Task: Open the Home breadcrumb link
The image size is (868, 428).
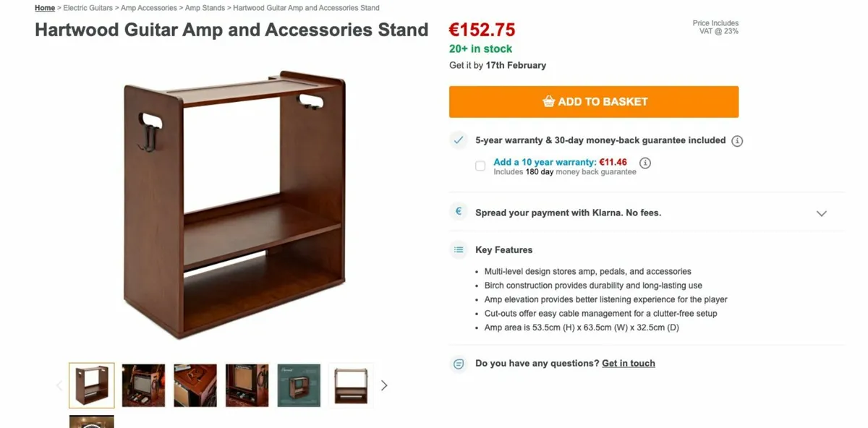Action: coord(45,7)
